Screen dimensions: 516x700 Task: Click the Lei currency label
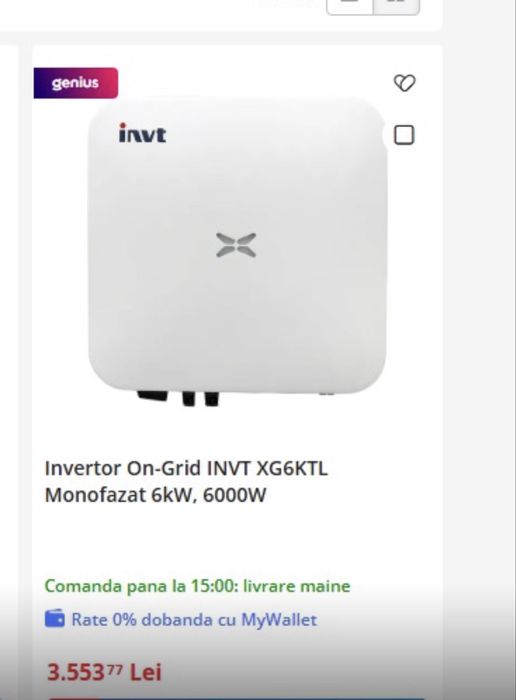[x=146, y=672]
